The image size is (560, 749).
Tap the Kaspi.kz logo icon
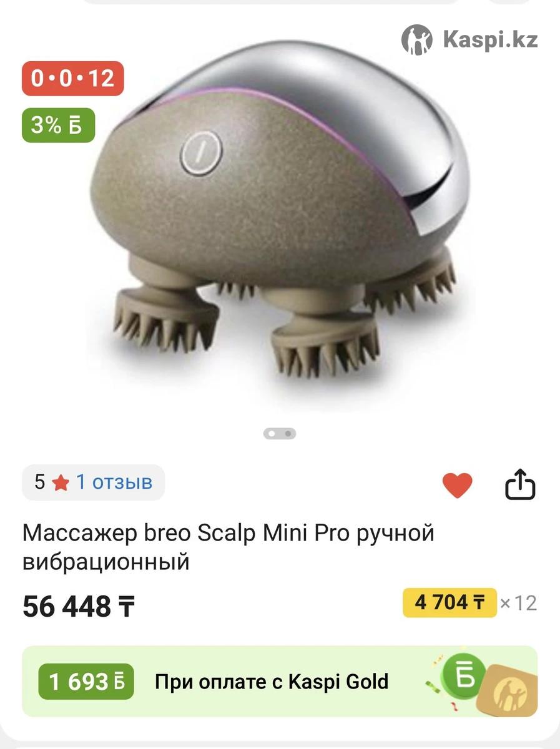[417, 40]
